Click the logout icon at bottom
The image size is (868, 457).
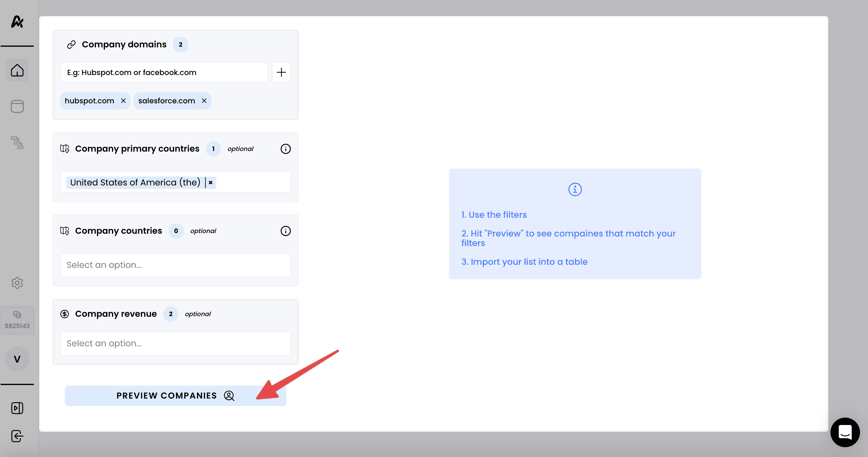pos(17,436)
